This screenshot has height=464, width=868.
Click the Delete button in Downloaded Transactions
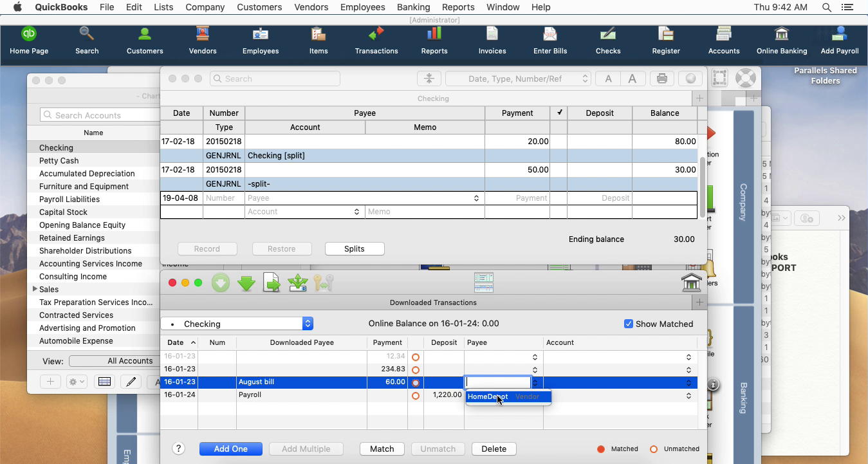coord(494,449)
